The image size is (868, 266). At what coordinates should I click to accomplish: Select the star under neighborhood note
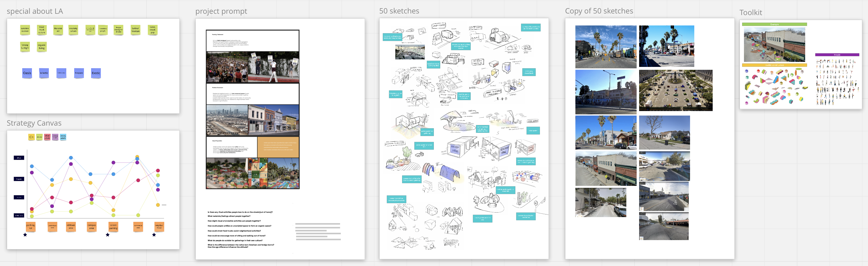pos(154,235)
